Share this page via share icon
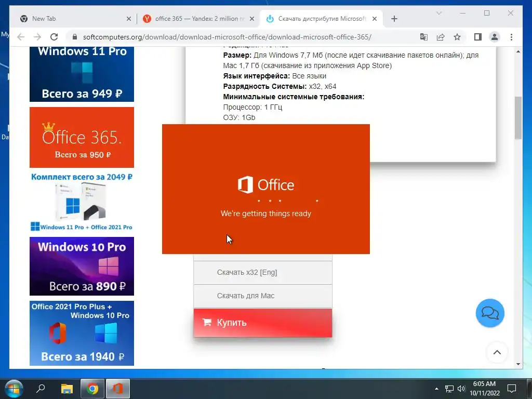This screenshot has height=399, width=532. point(441,37)
